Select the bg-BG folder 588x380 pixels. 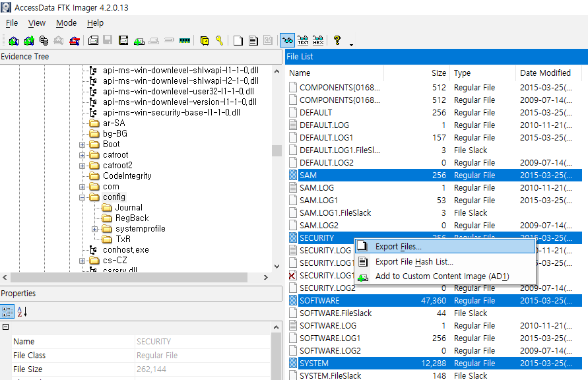pos(115,134)
